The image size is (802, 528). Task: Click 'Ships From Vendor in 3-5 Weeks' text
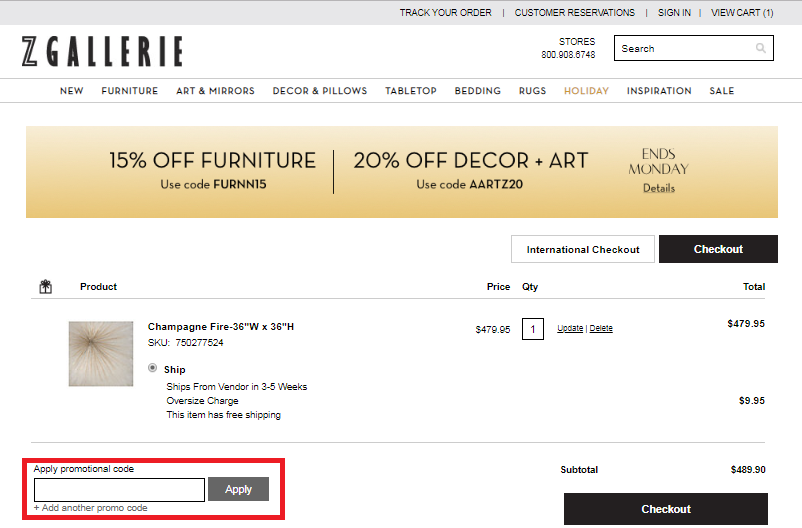point(237,387)
